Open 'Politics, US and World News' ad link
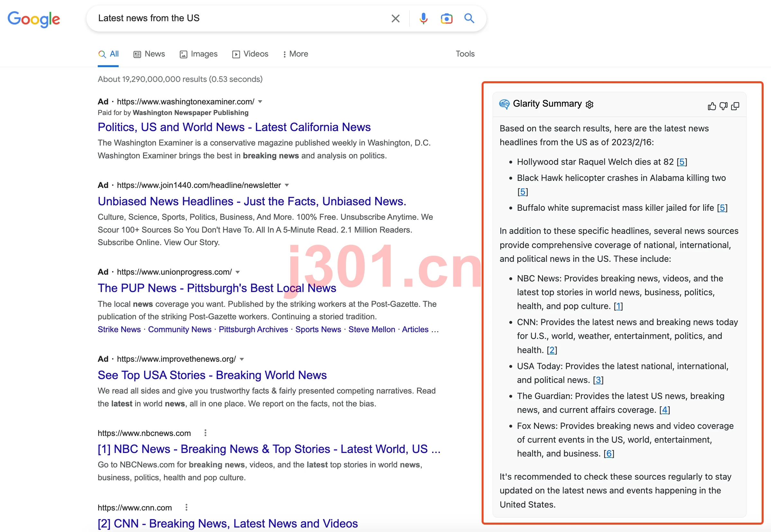The image size is (771, 532). click(234, 127)
